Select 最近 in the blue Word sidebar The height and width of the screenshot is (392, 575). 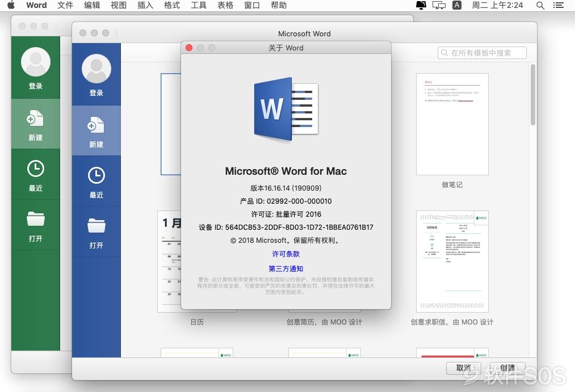pos(96,182)
